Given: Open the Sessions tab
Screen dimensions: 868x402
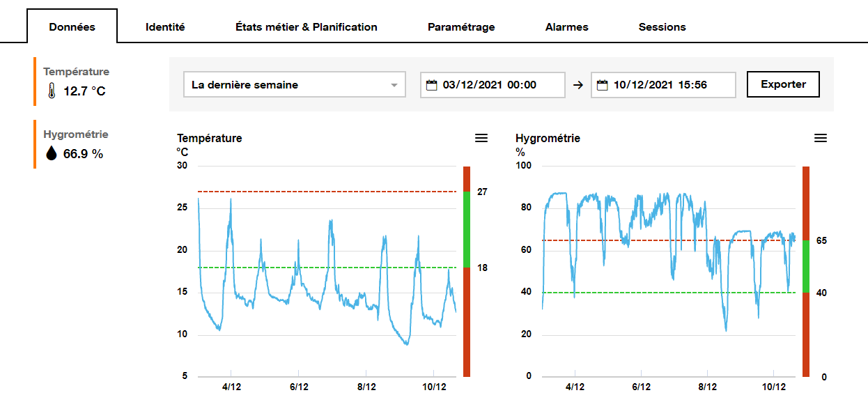Looking at the screenshot, I should tap(661, 26).
